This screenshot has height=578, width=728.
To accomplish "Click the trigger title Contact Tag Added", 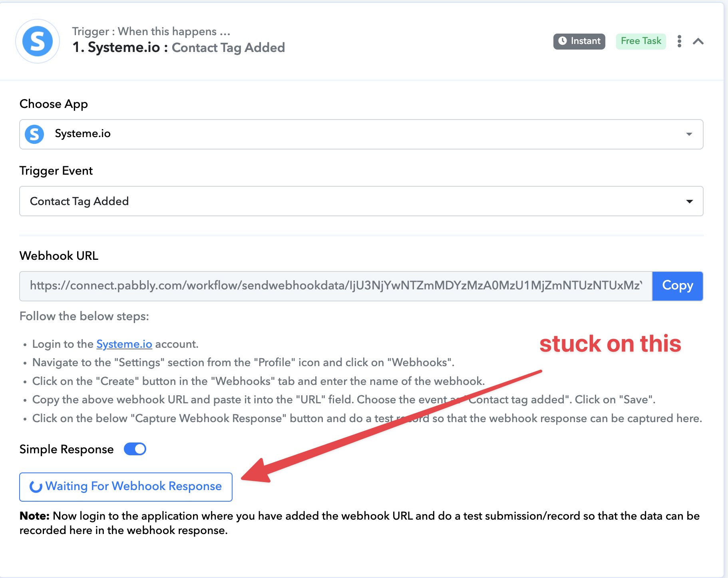I will click(x=228, y=48).
